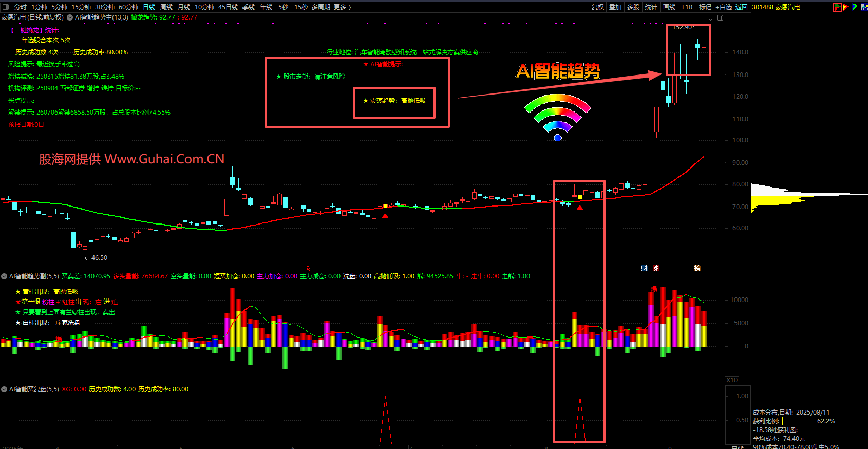
Task: Open the 涨 marker icon
Action: (x=656, y=268)
